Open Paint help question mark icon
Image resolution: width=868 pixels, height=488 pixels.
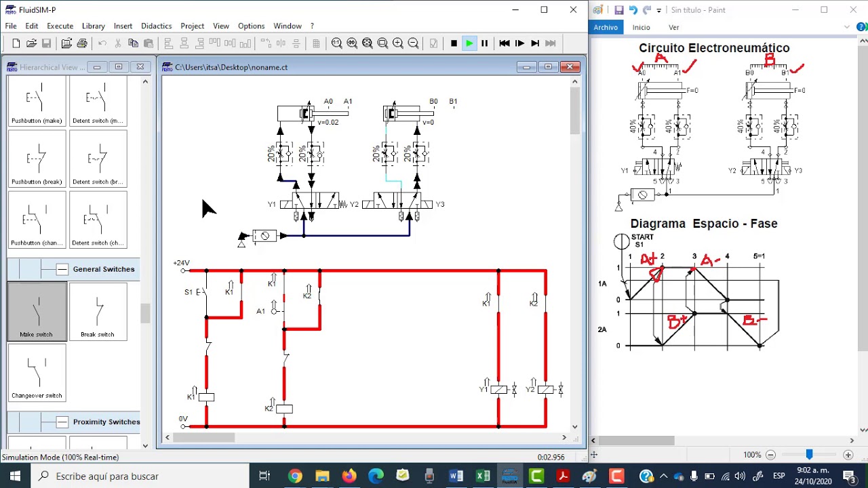[861, 27]
